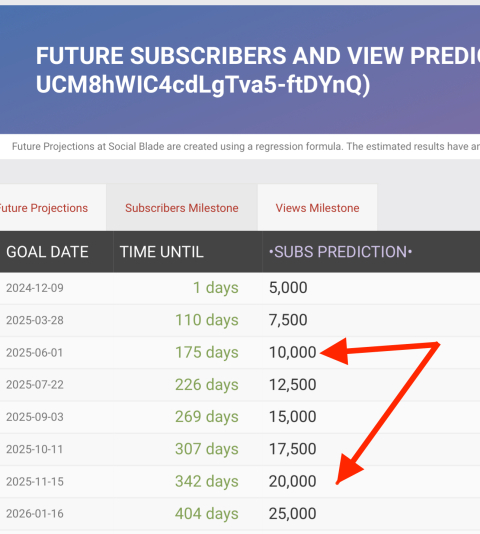Click the Future Subscribers page heading

[258, 70]
